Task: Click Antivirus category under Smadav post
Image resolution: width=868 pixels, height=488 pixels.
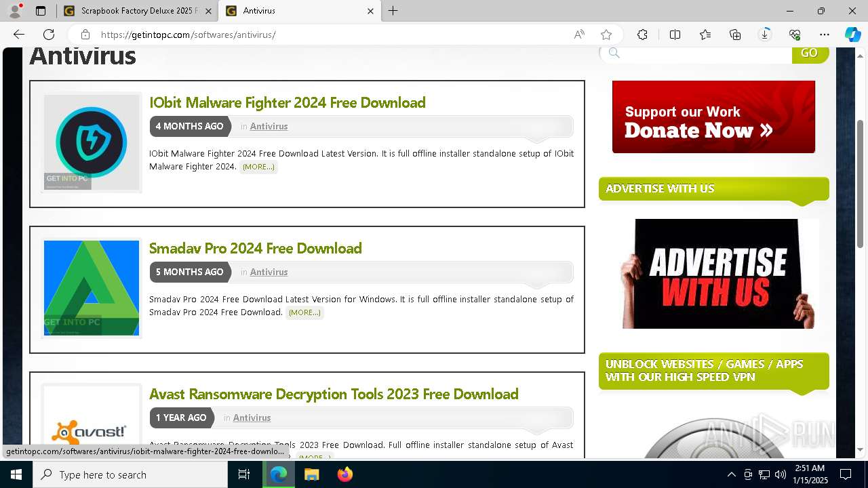Action: tap(269, 272)
